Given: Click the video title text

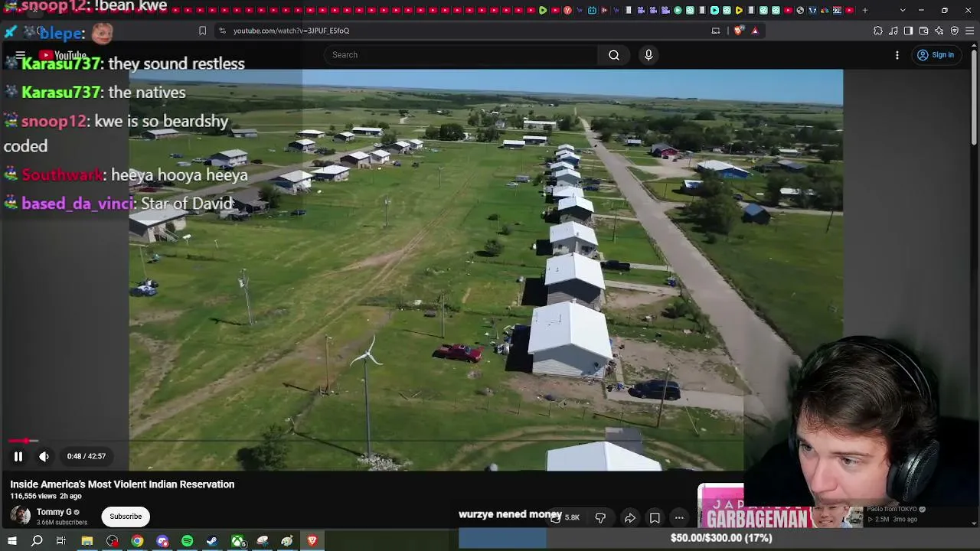Looking at the screenshot, I should click(122, 484).
